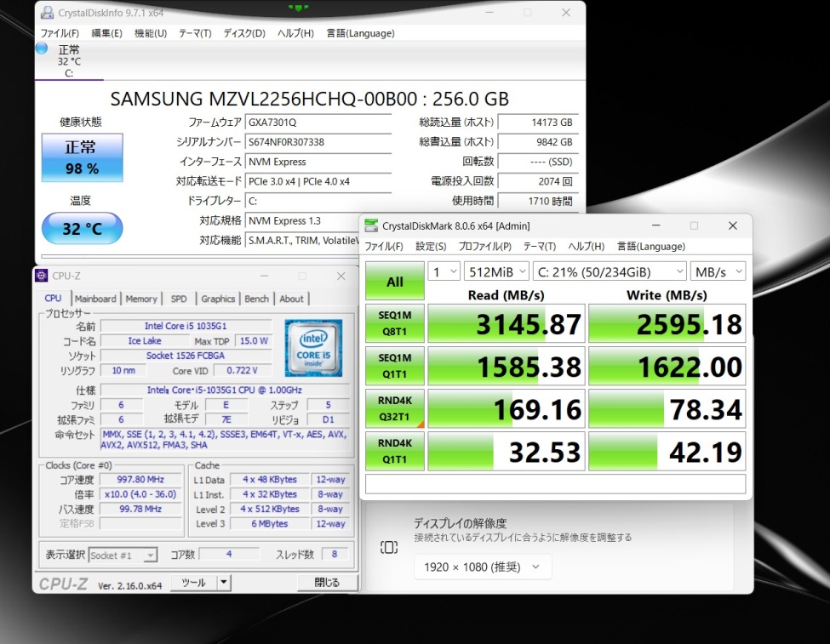Close the CrystalDiskMark window
The image size is (830, 644).
click(x=733, y=226)
